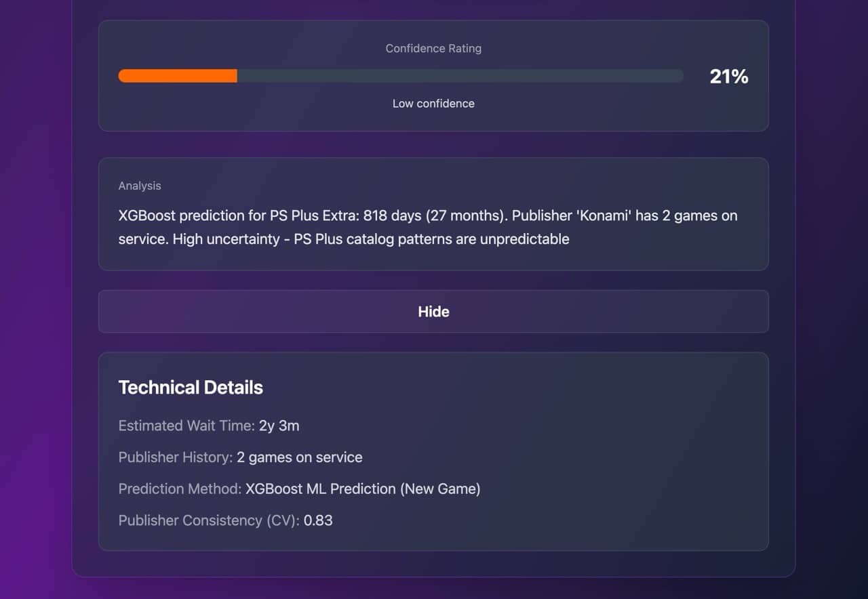Click the Estimated Wait Time label
868x599 pixels.
tap(186, 426)
